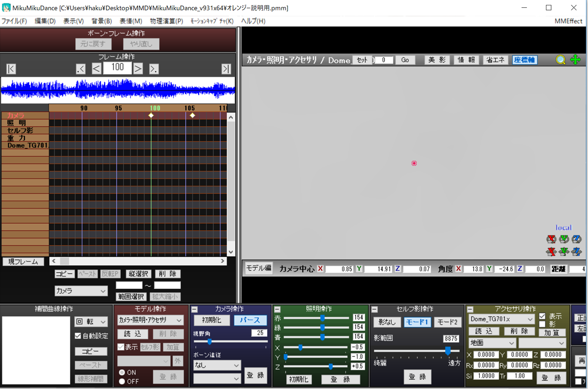This screenshot has height=389, width=588.
Task: Click the frame number field showing 100
Action: tap(117, 67)
